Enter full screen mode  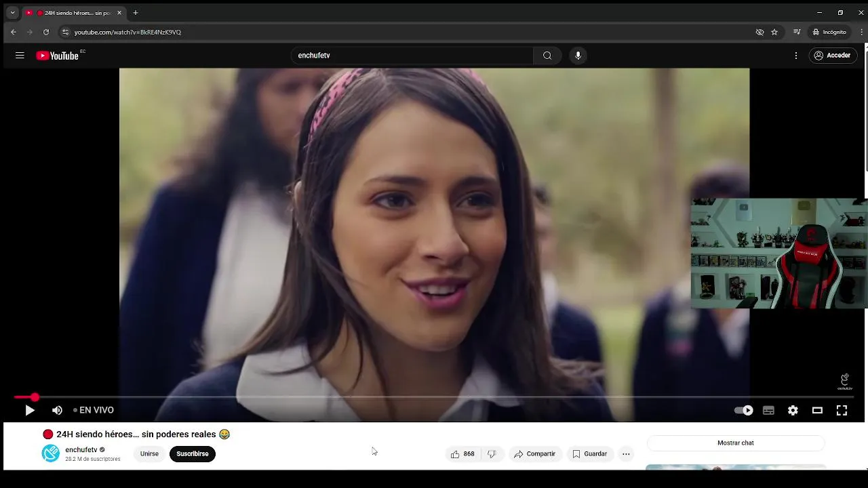(842, 410)
